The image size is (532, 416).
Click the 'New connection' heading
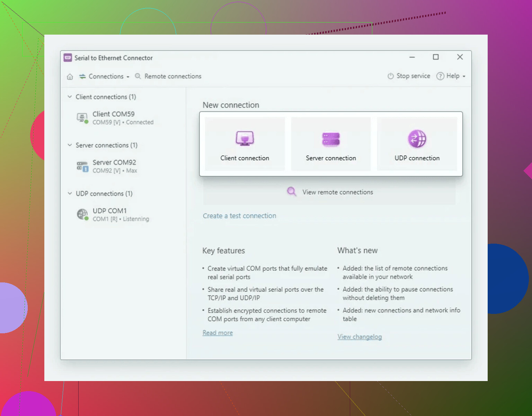point(231,105)
